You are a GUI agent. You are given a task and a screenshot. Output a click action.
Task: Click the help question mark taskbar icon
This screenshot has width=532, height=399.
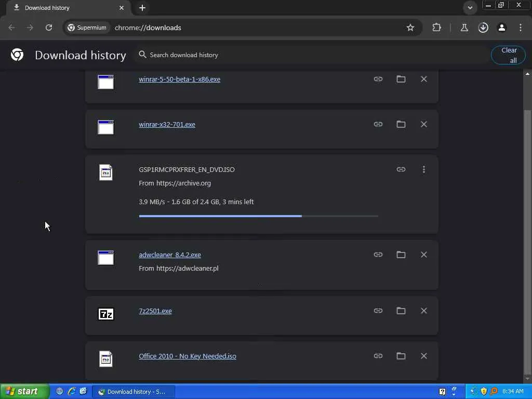(443, 392)
